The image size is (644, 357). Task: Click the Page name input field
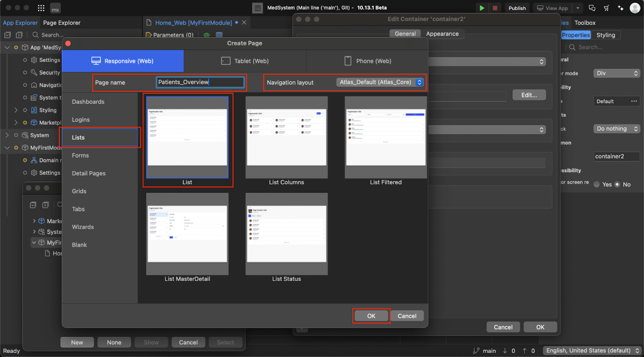(x=200, y=82)
